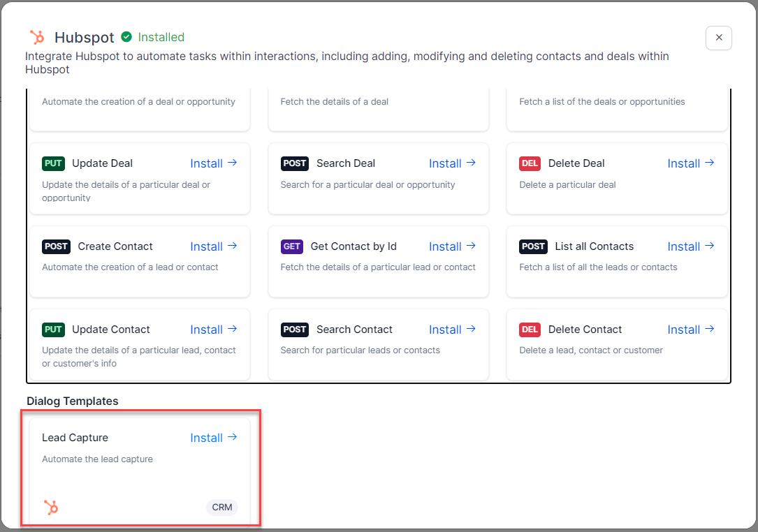Install the Lead Capture dialog template
The image size is (758, 532).
[214, 438]
